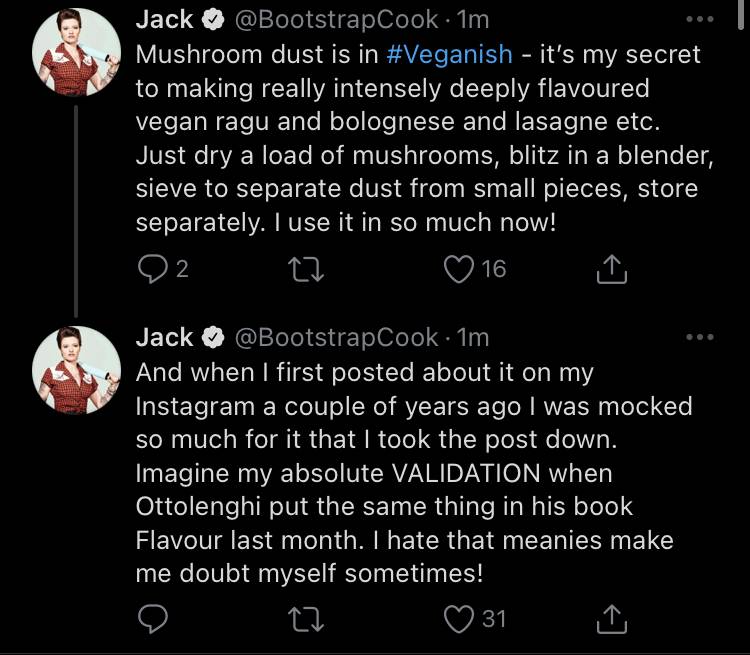Click the Jack display name on first tweet

pyautogui.click(x=164, y=20)
